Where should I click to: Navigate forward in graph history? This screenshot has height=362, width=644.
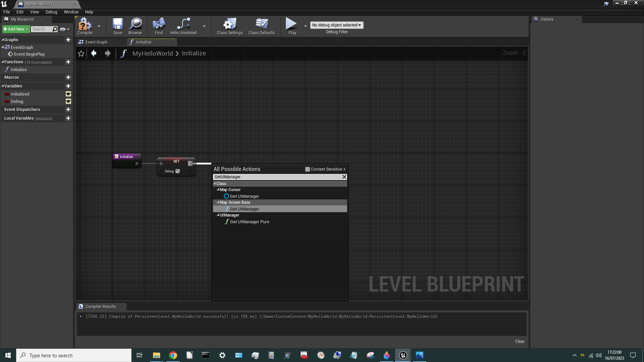[x=107, y=53]
